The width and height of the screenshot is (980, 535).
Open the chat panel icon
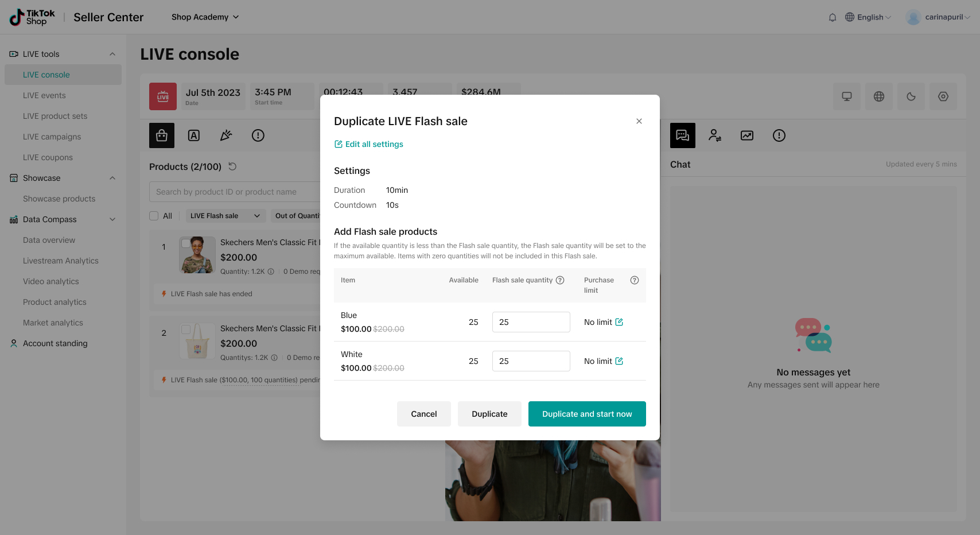click(x=682, y=135)
